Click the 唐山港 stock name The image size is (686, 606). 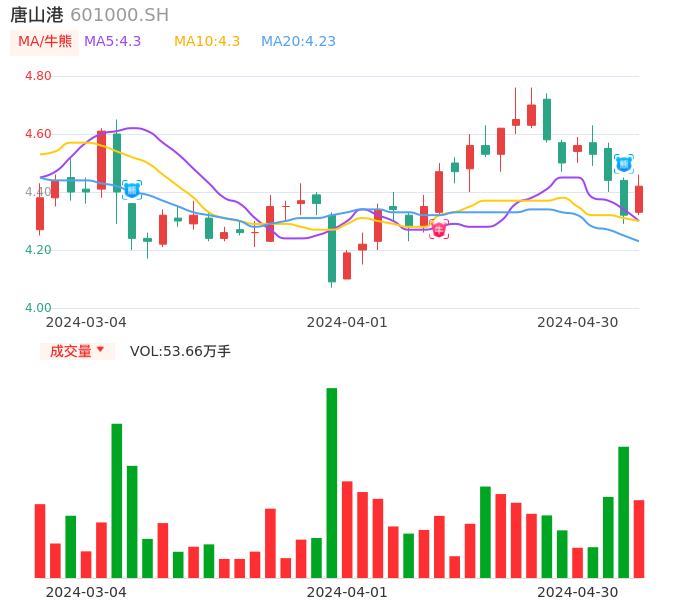pos(37,15)
